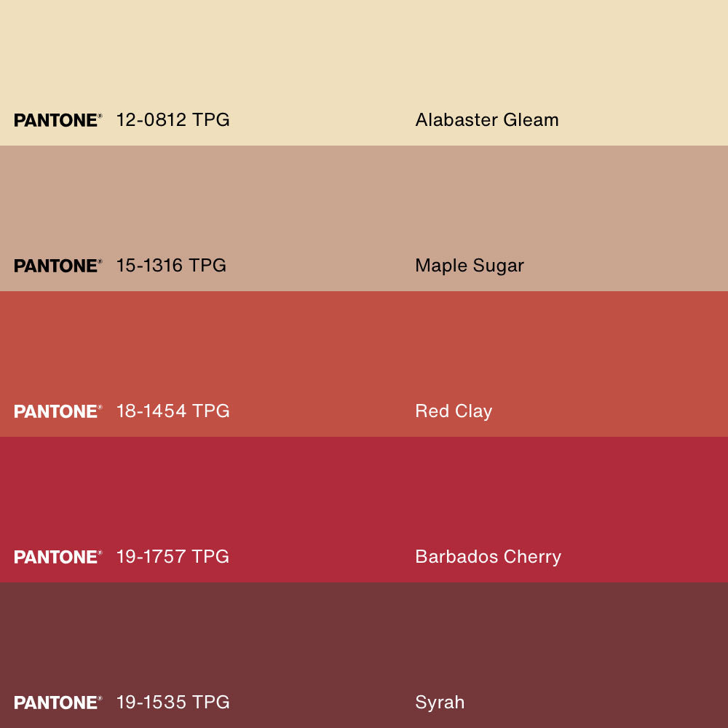This screenshot has width=728, height=728.
Task: Select the color code 12-0812 TPG
Action: 173,120
